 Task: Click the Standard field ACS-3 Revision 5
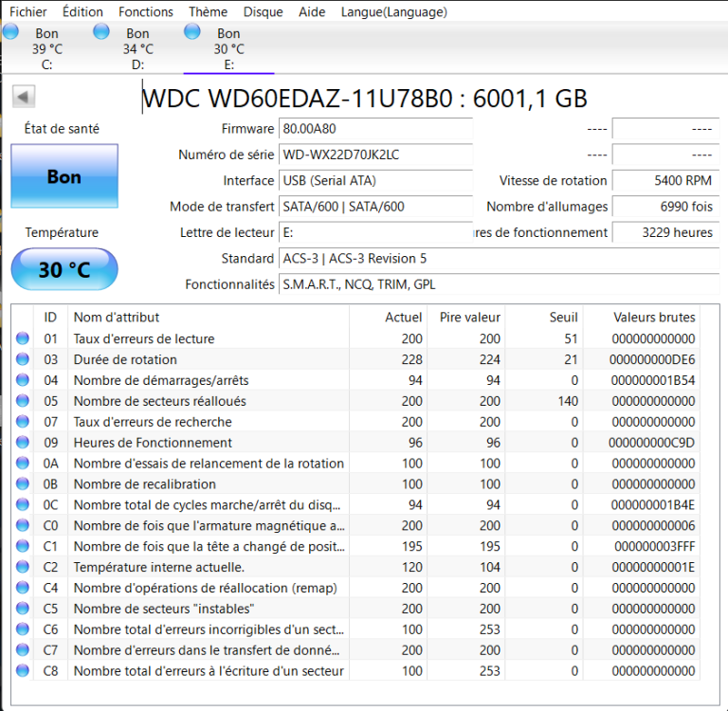500,259
